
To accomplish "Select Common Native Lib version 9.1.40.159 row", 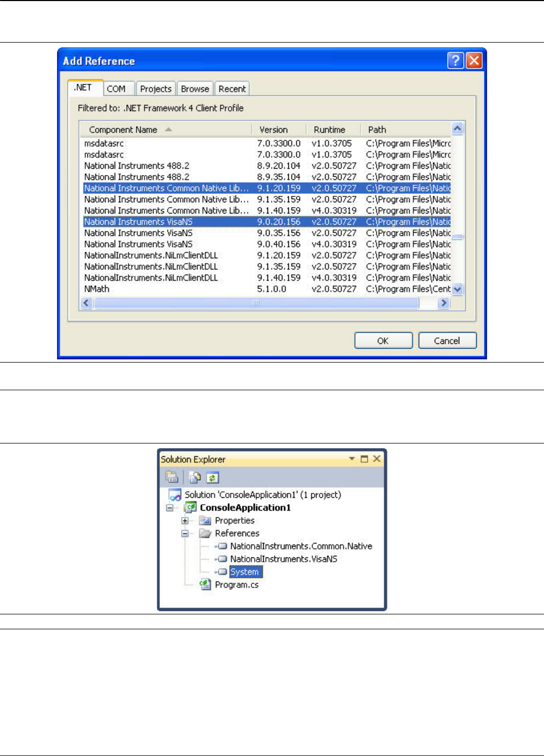I will pyautogui.click(x=267, y=210).
